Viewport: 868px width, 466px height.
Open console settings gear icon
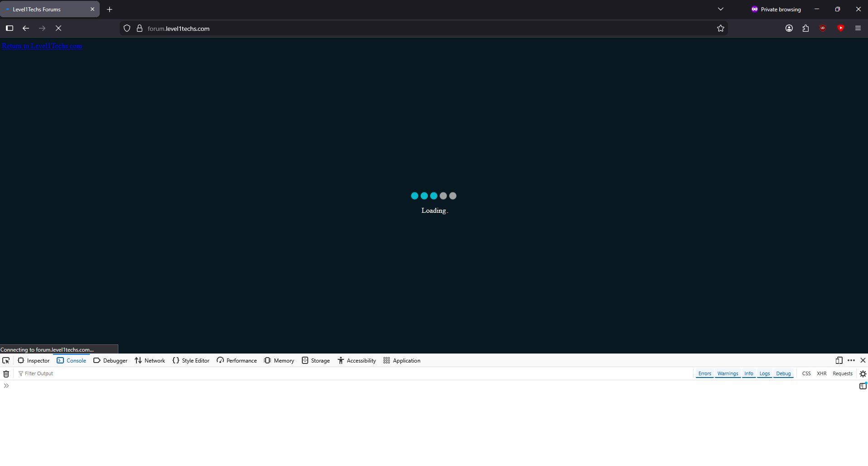tap(863, 374)
